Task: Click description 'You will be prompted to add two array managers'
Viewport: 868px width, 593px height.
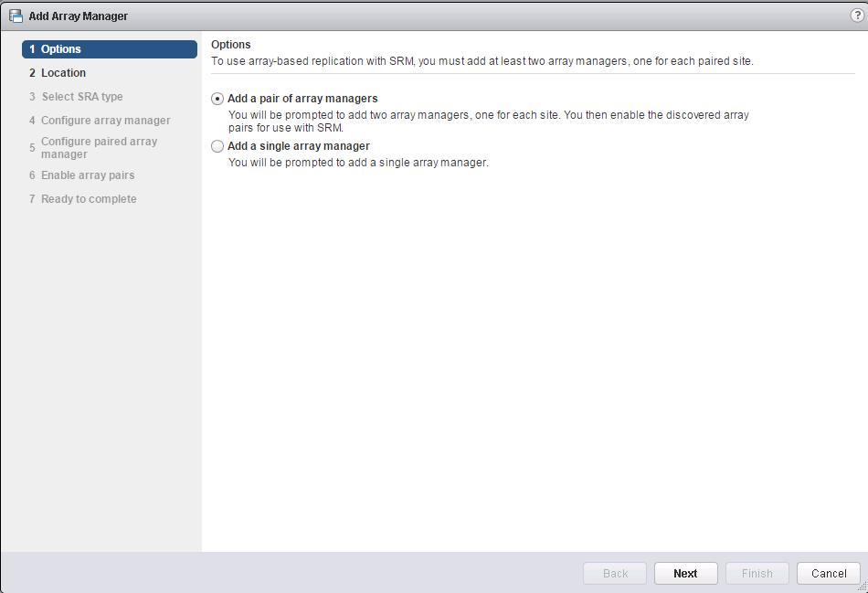Action: (348, 115)
